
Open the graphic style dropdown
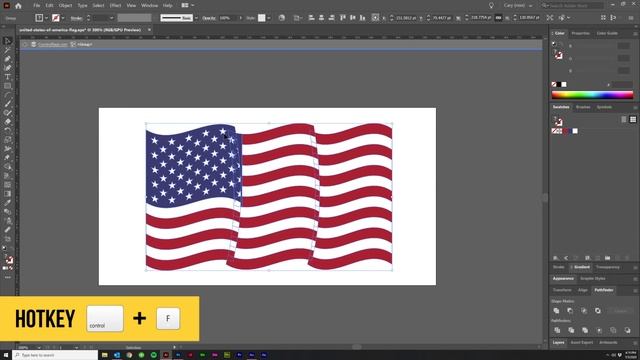pyautogui.click(x=269, y=18)
